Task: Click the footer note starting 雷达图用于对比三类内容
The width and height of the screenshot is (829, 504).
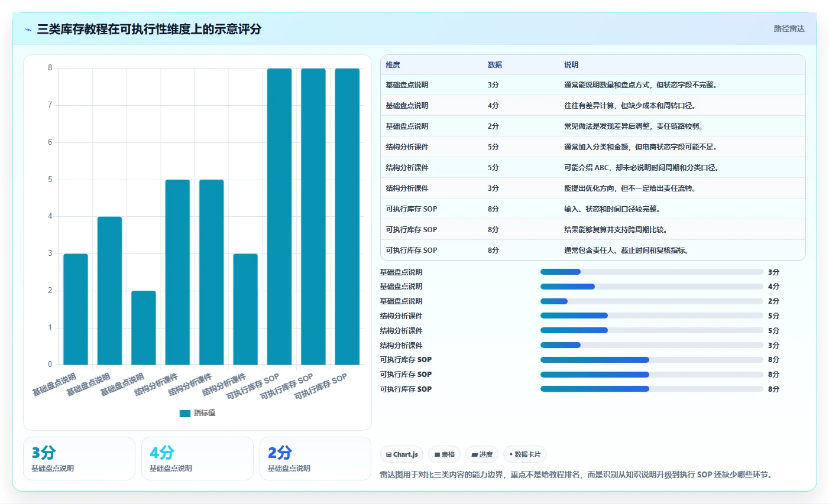Action: [x=577, y=474]
